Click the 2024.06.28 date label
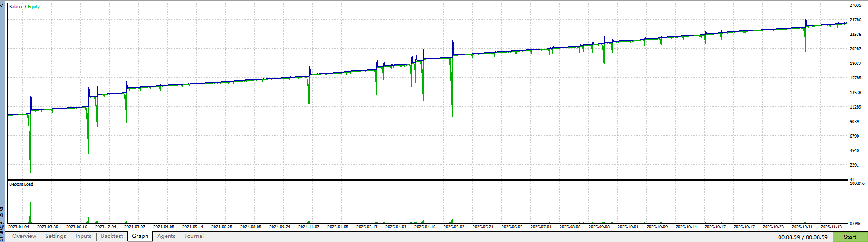Image resolution: width=868 pixels, height=242 pixels. point(222,227)
